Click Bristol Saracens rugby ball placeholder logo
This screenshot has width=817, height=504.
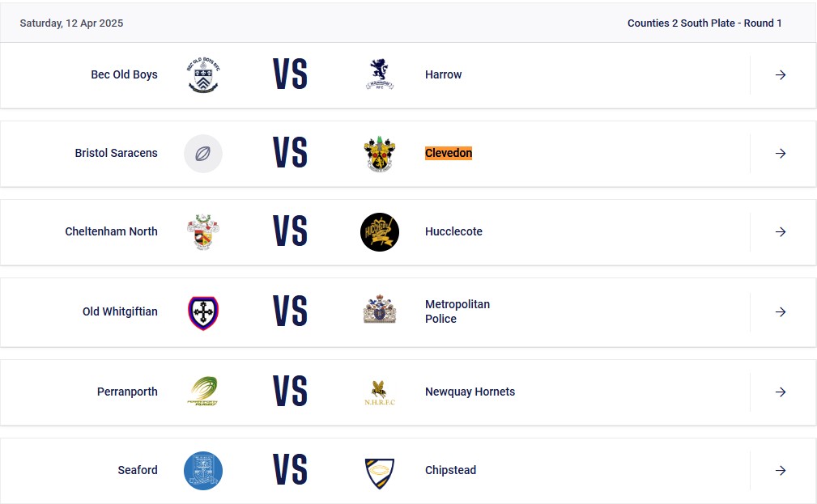[203, 153]
